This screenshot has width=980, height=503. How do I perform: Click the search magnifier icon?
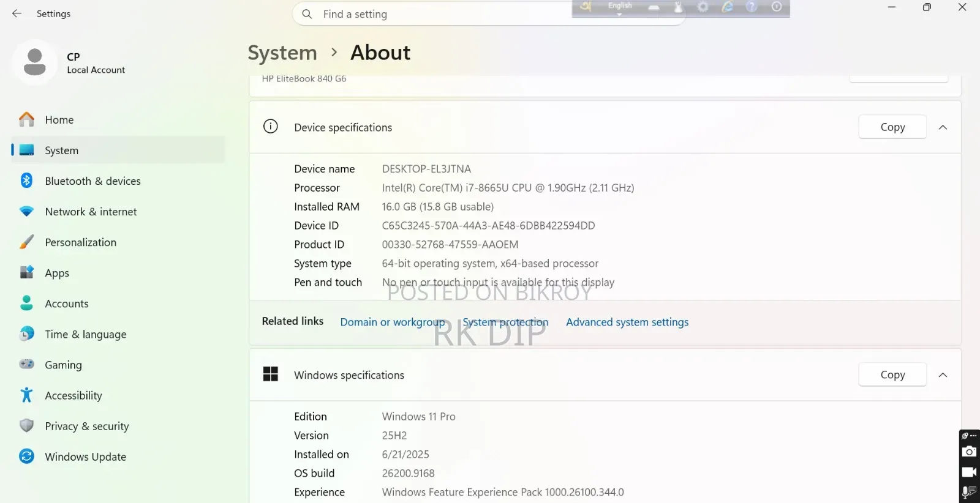pos(307,14)
